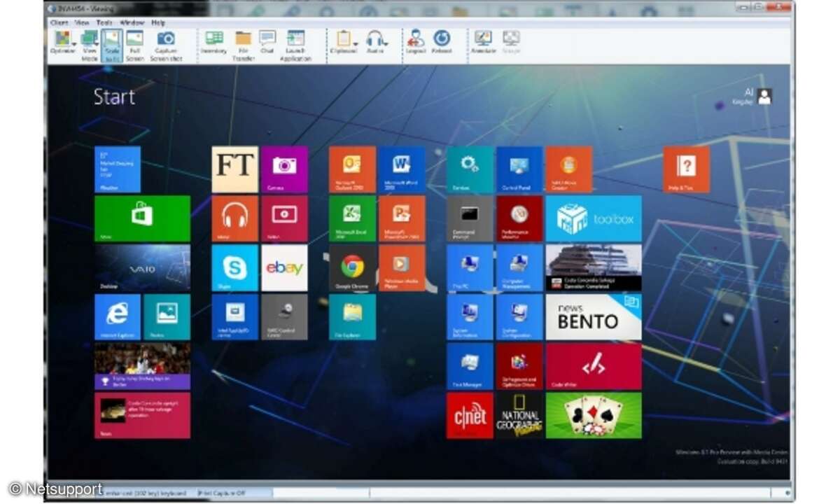Open the Services gear tile
The width and height of the screenshot is (840, 504).
pos(470,169)
